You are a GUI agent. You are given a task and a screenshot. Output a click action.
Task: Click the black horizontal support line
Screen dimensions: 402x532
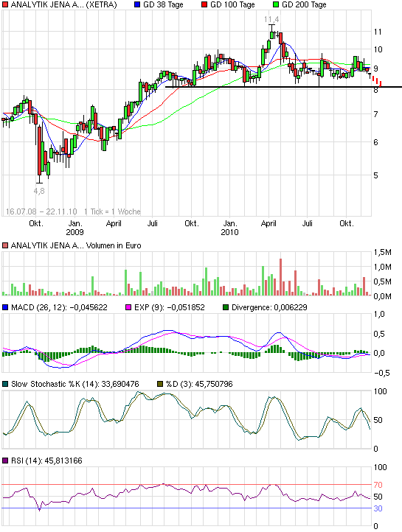point(283,87)
